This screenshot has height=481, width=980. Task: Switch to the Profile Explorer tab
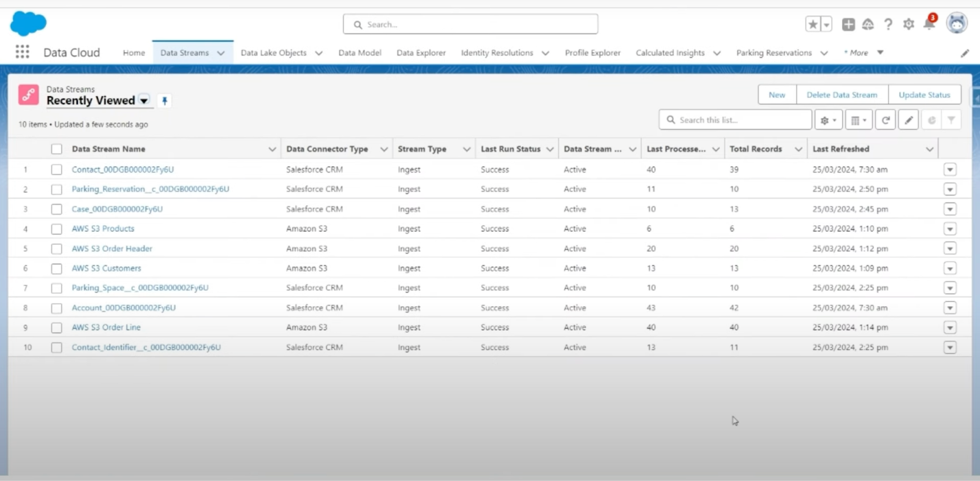click(592, 53)
